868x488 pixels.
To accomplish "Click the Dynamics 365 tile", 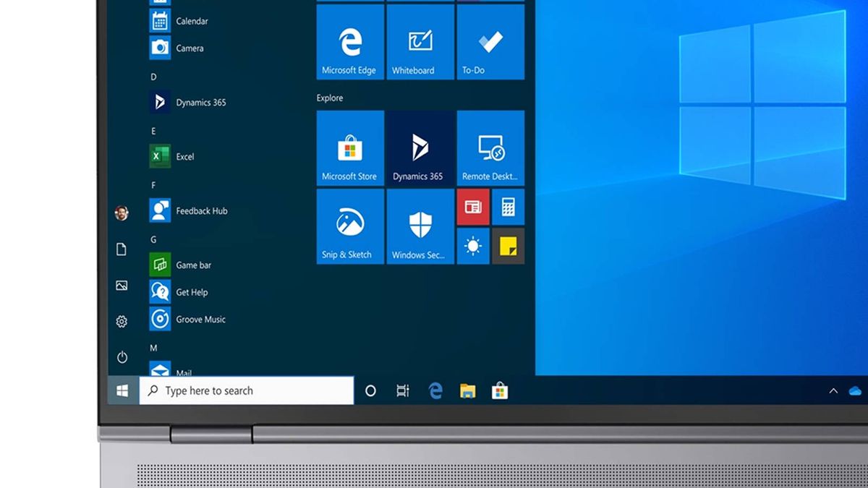I will (x=420, y=148).
